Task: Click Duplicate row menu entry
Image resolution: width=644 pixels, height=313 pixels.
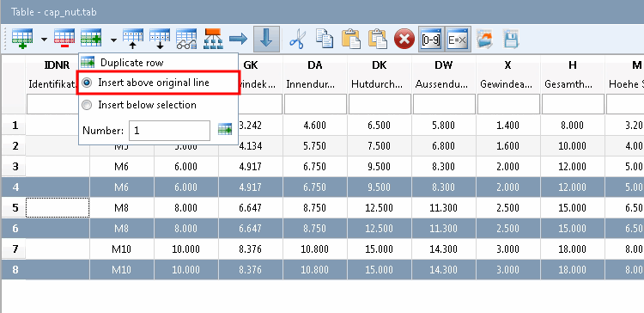Action: [131, 63]
